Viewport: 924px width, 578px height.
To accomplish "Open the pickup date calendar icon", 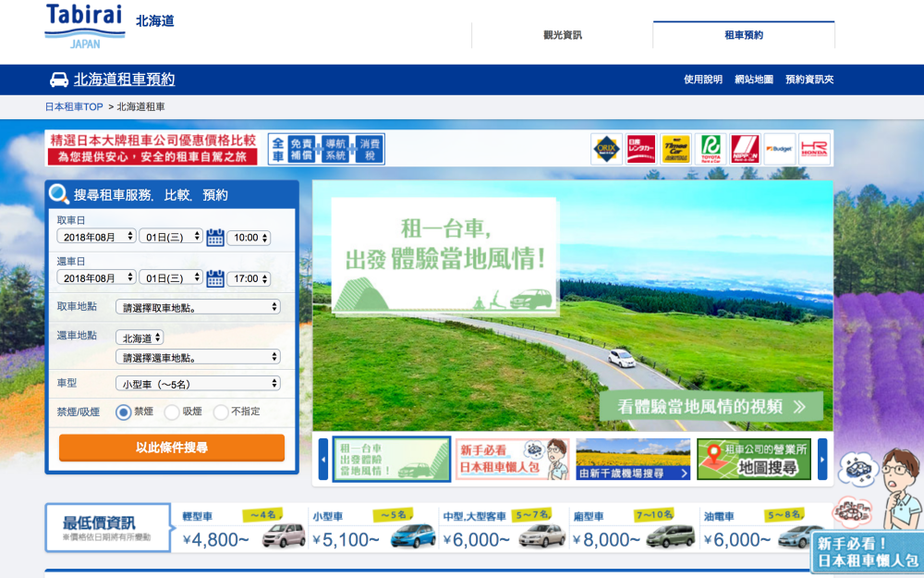I will pos(215,237).
